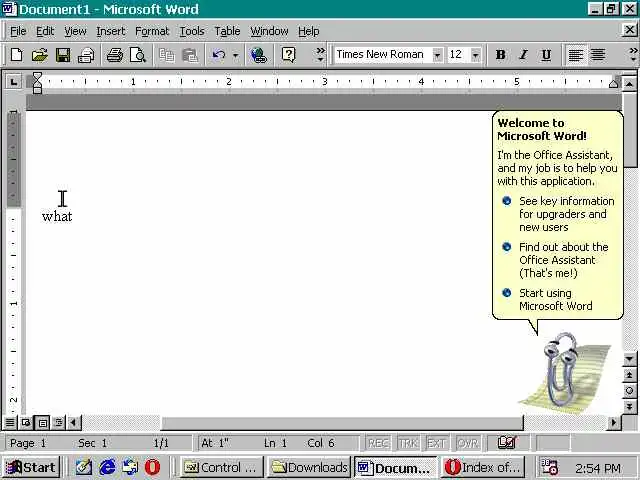
Task: Switch to Normal view icon
Action: pos(10,422)
